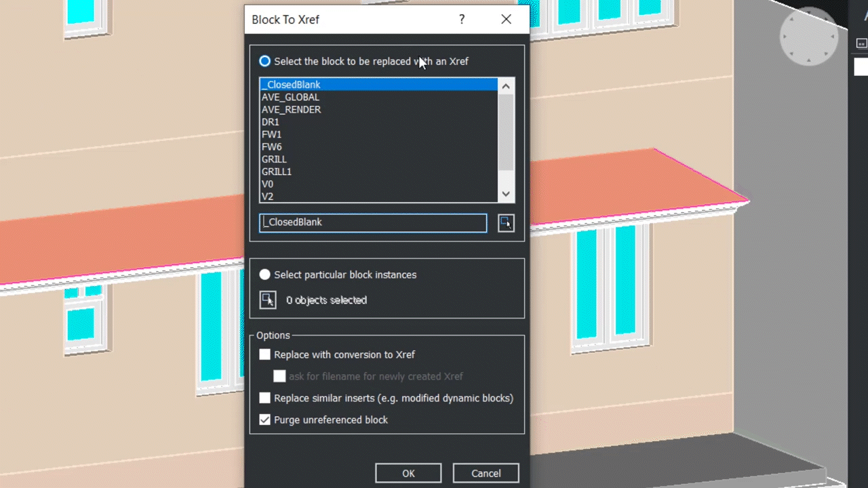
Task: Click the _ClosedBlank name input field
Action: (x=372, y=222)
